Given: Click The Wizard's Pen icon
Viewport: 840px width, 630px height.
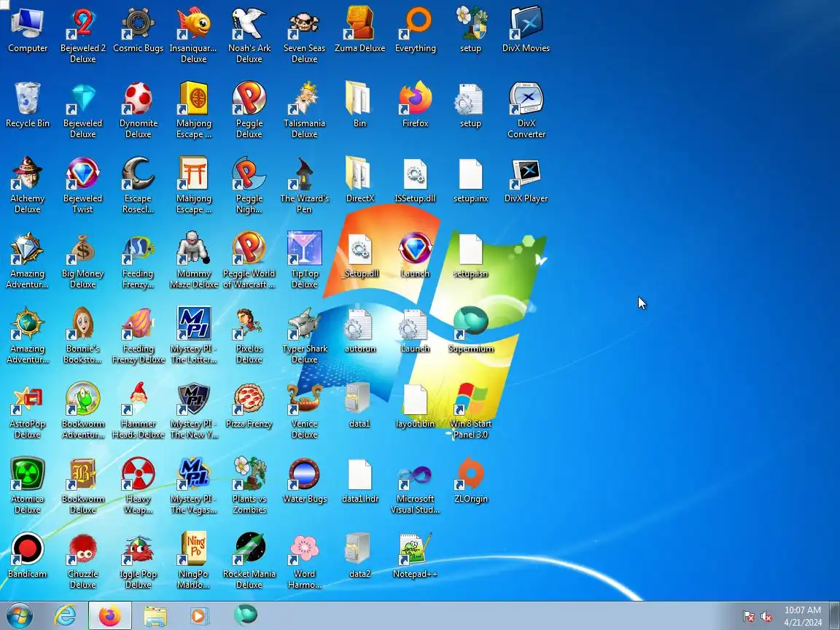Looking at the screenshot, I should pyautogui.click(x=304, y=174).
